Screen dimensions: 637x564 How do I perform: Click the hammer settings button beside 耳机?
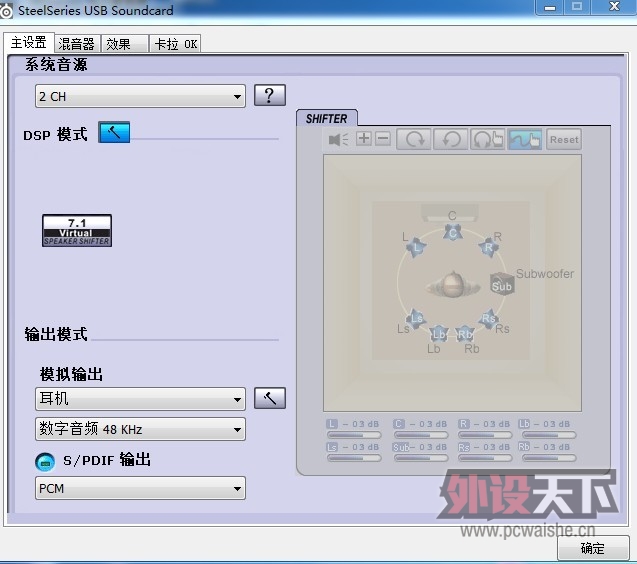(x=269, y=398)
